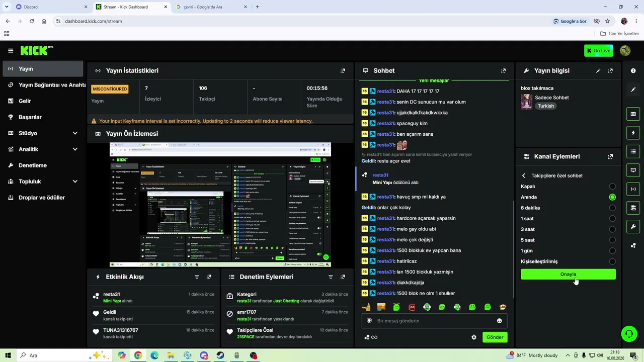644x362 pixels.
Task: Open the Tüm Yer İşaretleri bookmarks folder
Action: pos(620,34)
